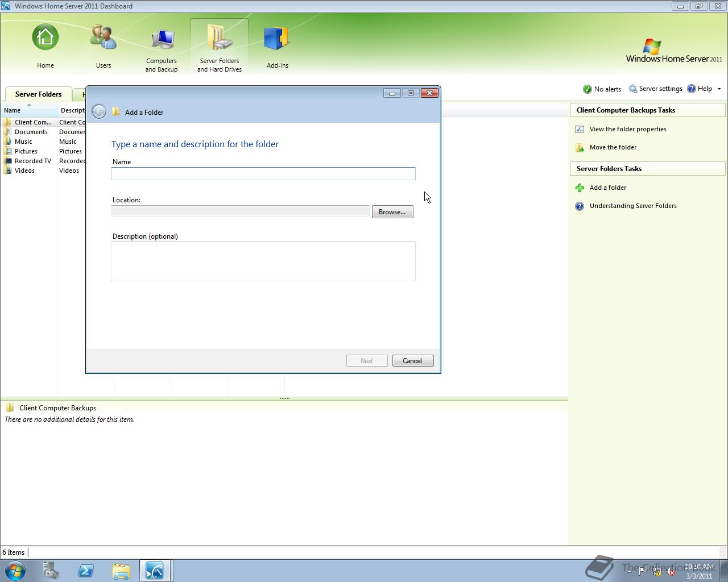
Task: Open the Help menu
Action: click(x=704, y=89)
